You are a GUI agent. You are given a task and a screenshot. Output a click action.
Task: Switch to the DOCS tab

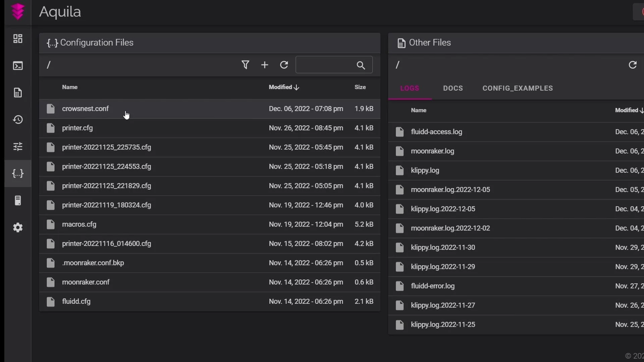tap(453, 88)
